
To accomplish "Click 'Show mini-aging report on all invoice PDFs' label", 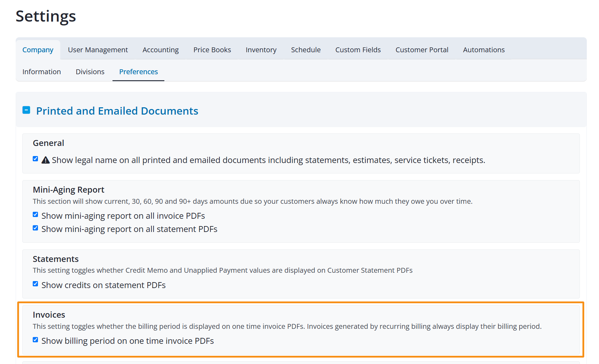I will click(123, 216).
